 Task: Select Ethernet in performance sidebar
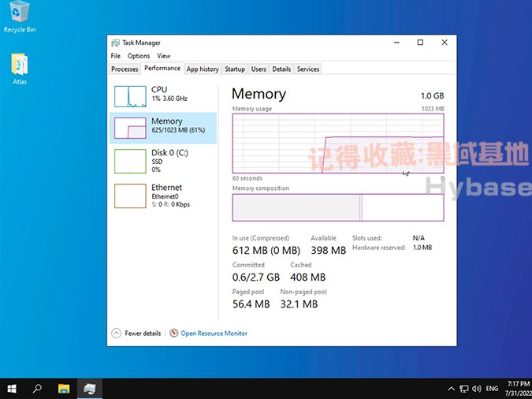point(163,196)
